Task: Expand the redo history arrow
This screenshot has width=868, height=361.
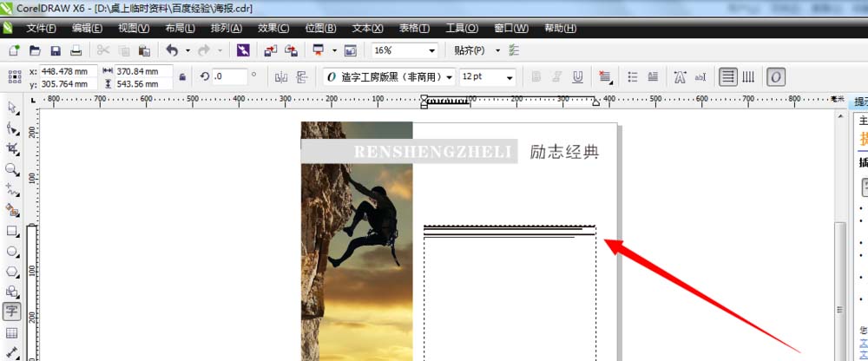Action: tap(220, 50)
